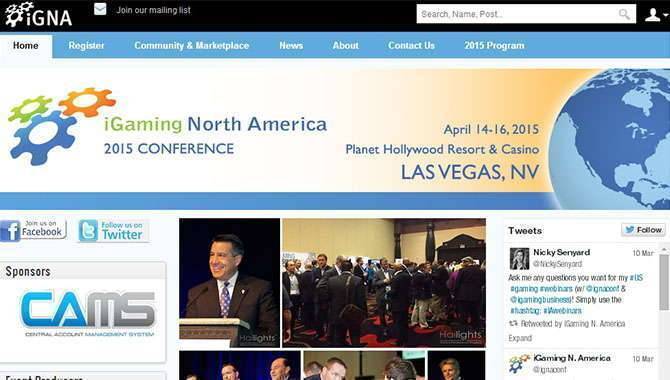The width and height of the screenshot is (670, 380).
Task: Open the conference crowd photo
Action: click(x=384, y=283)
